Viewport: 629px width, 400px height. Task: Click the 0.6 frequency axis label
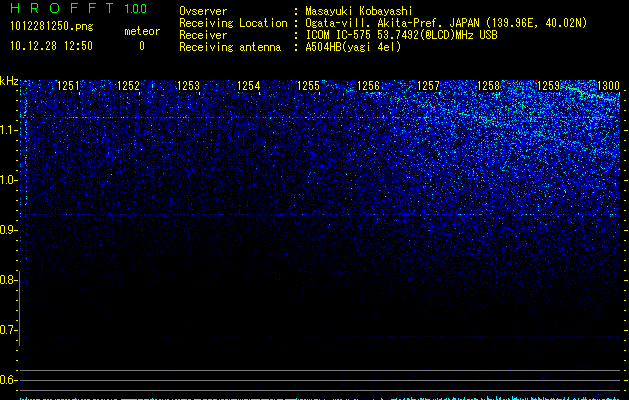coord(8,380)
